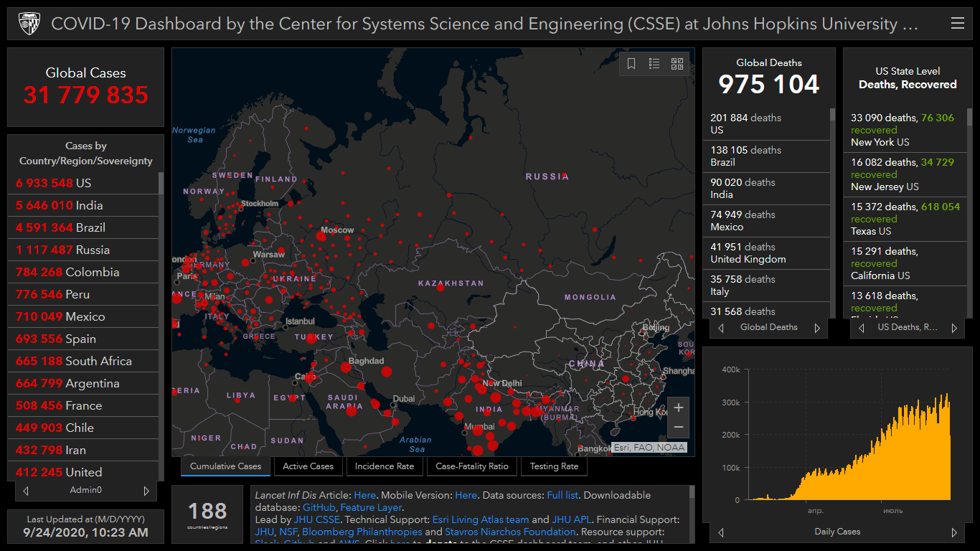Image resolution: width=980 pixels, height=551 pixels.
Task: Open the hamburger menu in the header
Action: (957, 24)
